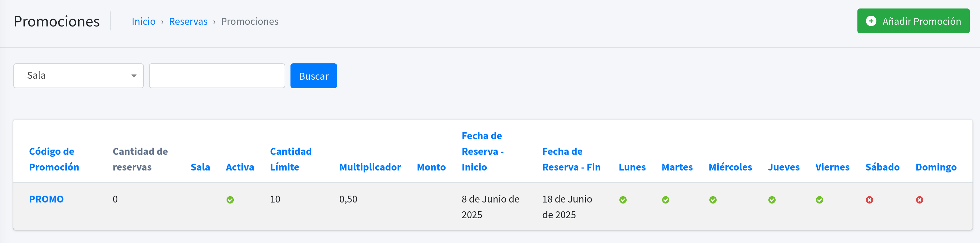The image size is (980, 243).
Task: Enable Sunday availability for the PROMO promotion
Action: coord(919,199)
